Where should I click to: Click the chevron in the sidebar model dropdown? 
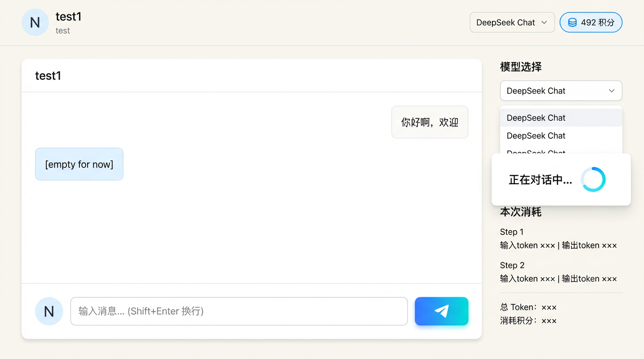pos(611,91)
